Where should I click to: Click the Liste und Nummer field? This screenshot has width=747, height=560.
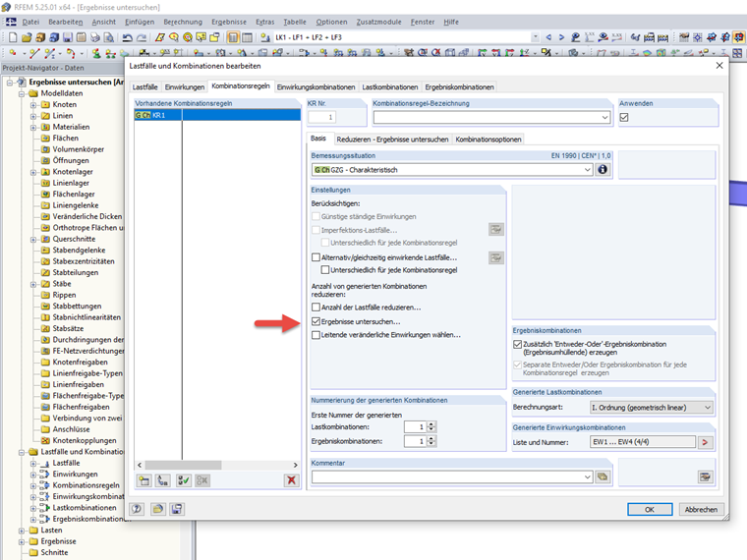[643, 442]
